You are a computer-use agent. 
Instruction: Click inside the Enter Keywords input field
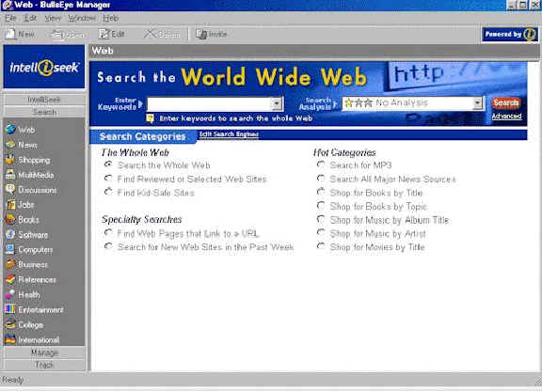tap(210, 104)
